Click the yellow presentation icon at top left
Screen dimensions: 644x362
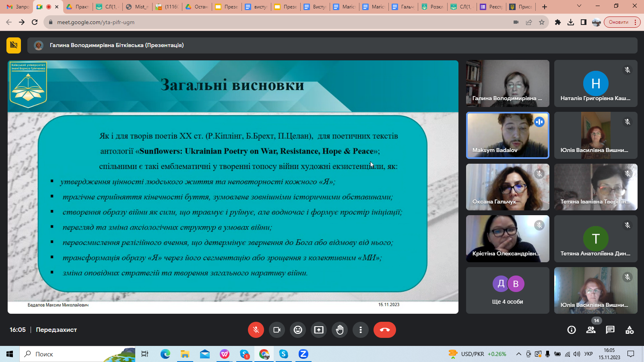[x=14, y=45]
